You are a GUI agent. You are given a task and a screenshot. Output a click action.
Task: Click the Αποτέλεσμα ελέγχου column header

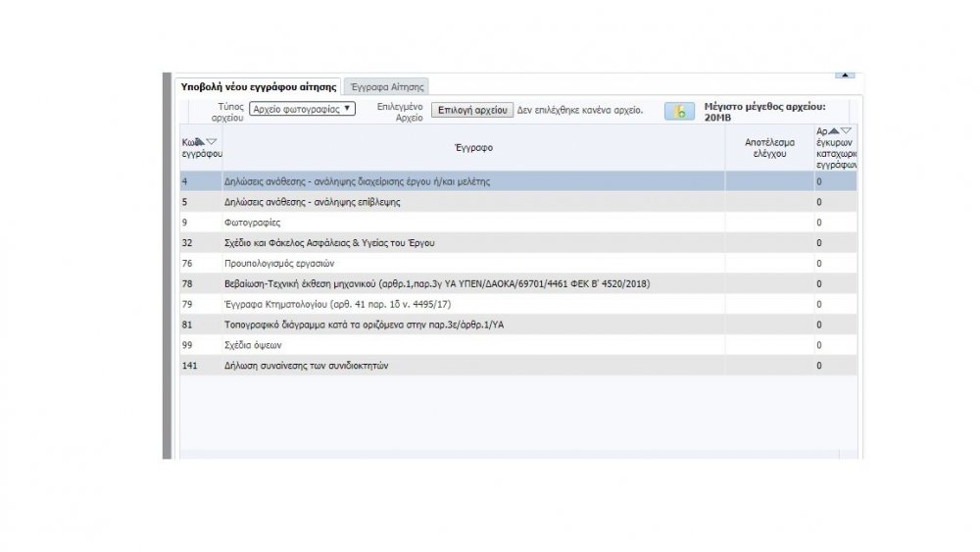(768, 148)
